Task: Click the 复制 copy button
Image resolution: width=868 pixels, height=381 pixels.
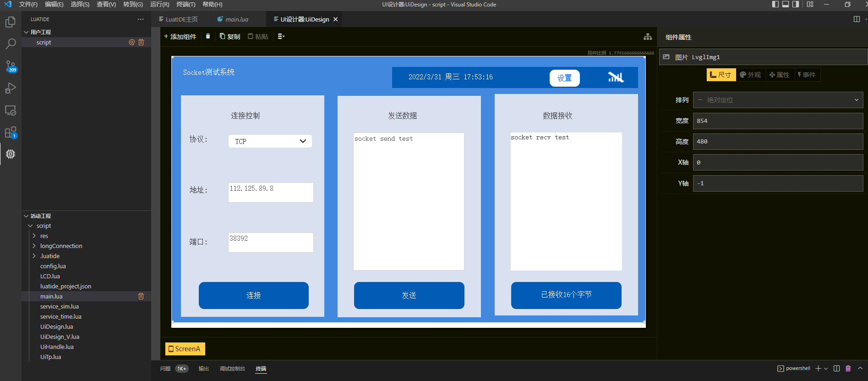Action: (x=230, y=37)
